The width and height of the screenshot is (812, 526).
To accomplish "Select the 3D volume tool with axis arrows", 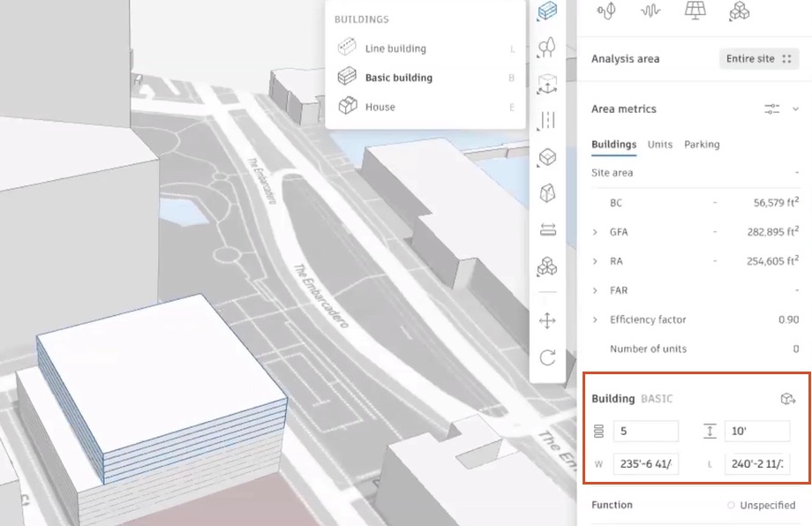I will (547, 84).
